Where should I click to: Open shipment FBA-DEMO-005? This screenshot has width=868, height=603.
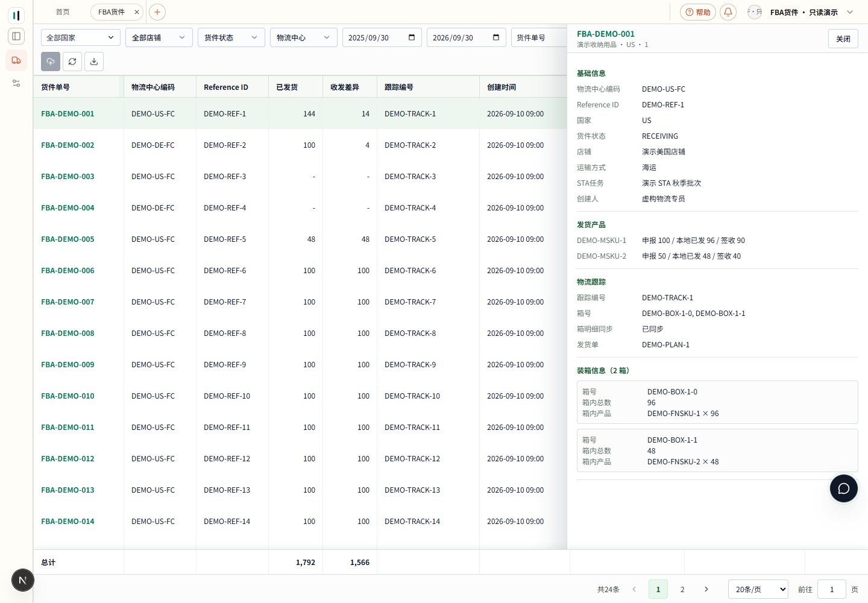tap(68, 239)
